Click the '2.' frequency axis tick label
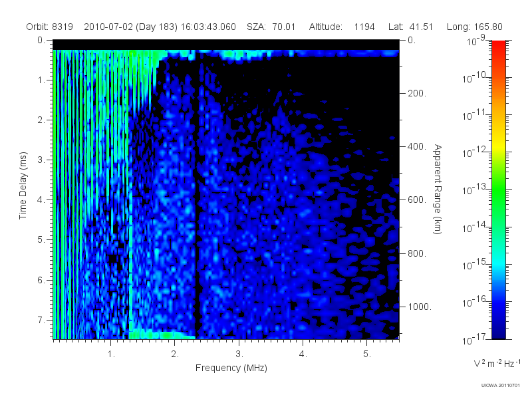The image size is (532, 399). [175, 354]
